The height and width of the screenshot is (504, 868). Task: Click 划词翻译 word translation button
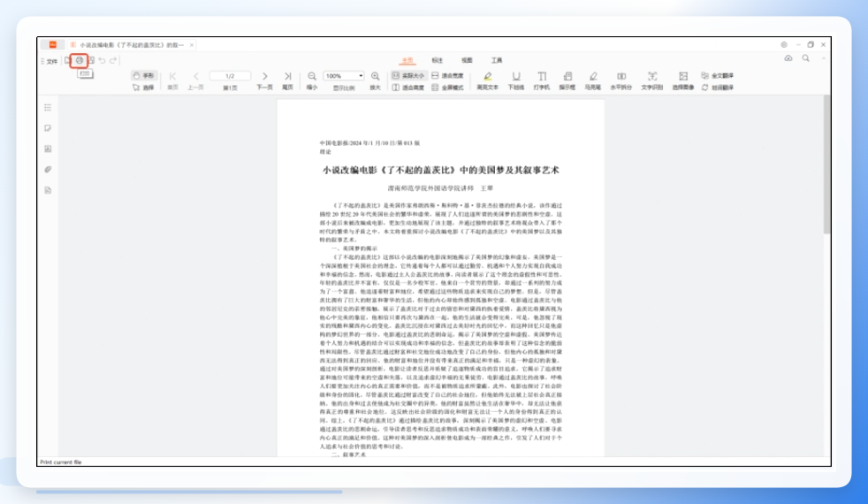[x=718, y=88]
